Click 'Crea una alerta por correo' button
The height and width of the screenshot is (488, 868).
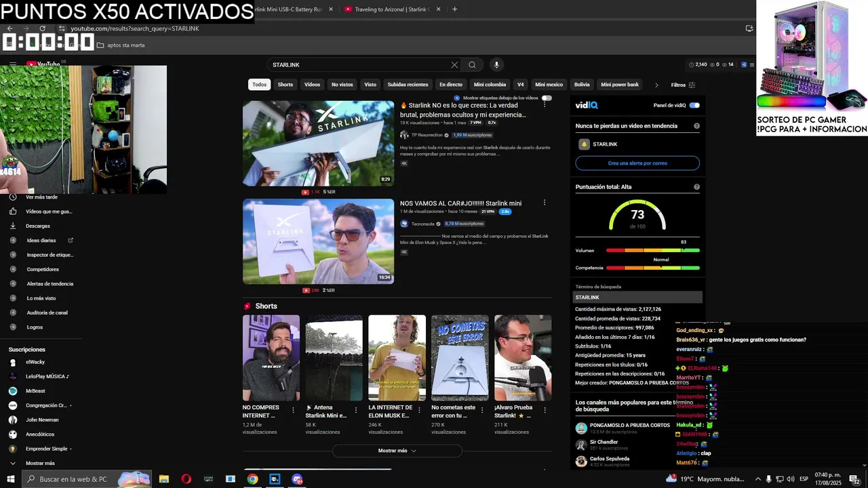[637, 163]
